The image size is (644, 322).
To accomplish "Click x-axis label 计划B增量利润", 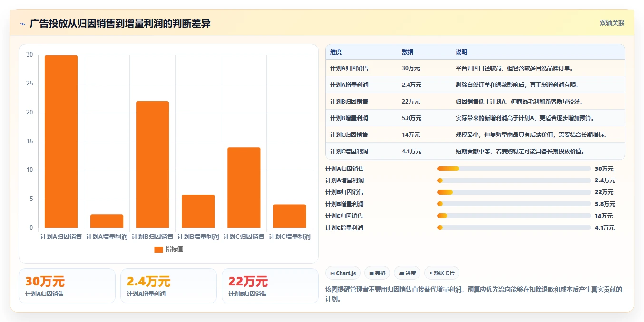I will (x=198, y=237).
